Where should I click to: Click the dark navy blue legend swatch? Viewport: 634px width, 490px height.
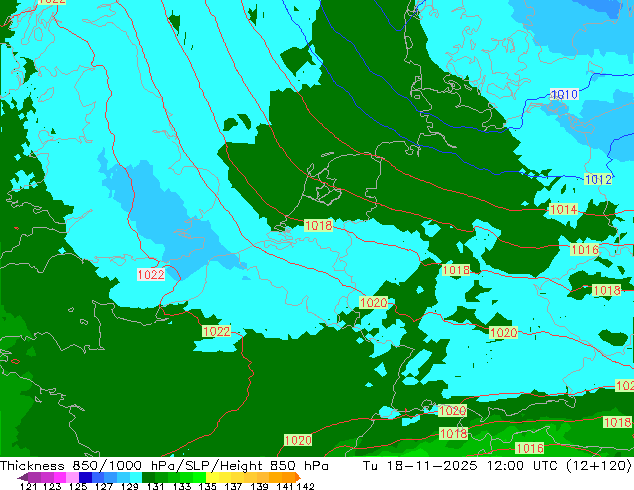85,478
